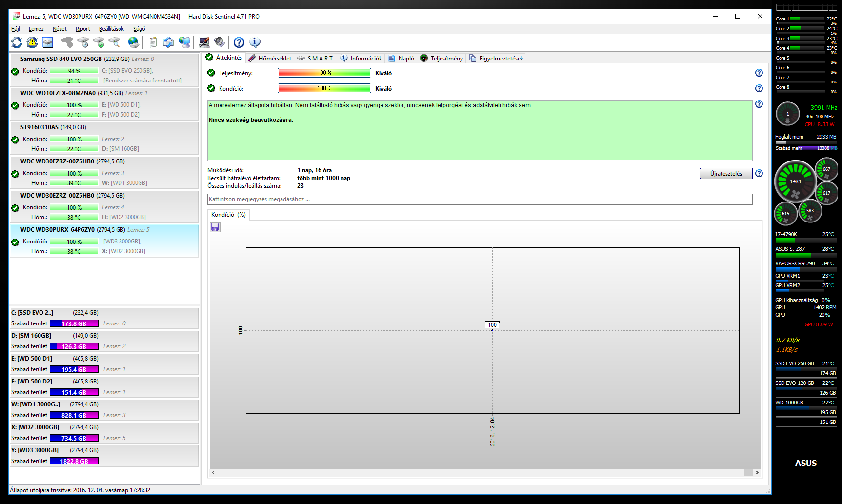Viewport: 842px width, 504px height.
Task: Switch to the S.M.A.R.T. tab
Action: click(316, 58)
